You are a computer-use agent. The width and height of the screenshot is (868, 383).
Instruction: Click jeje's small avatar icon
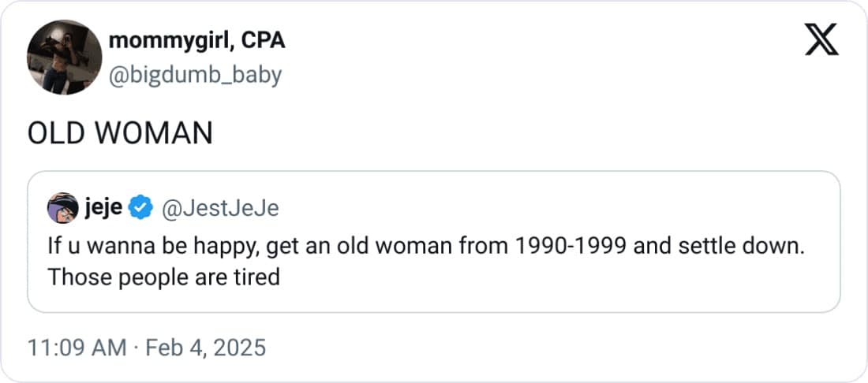pos(62,208)
